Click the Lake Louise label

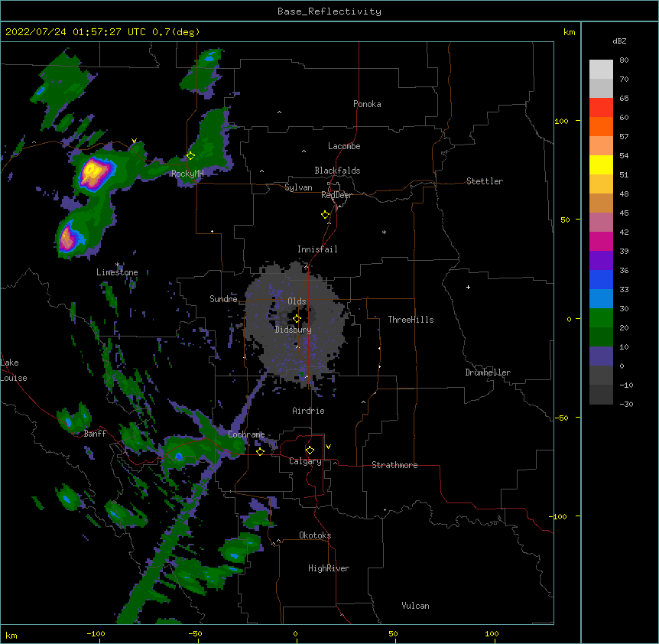click(x=14, y=370)
